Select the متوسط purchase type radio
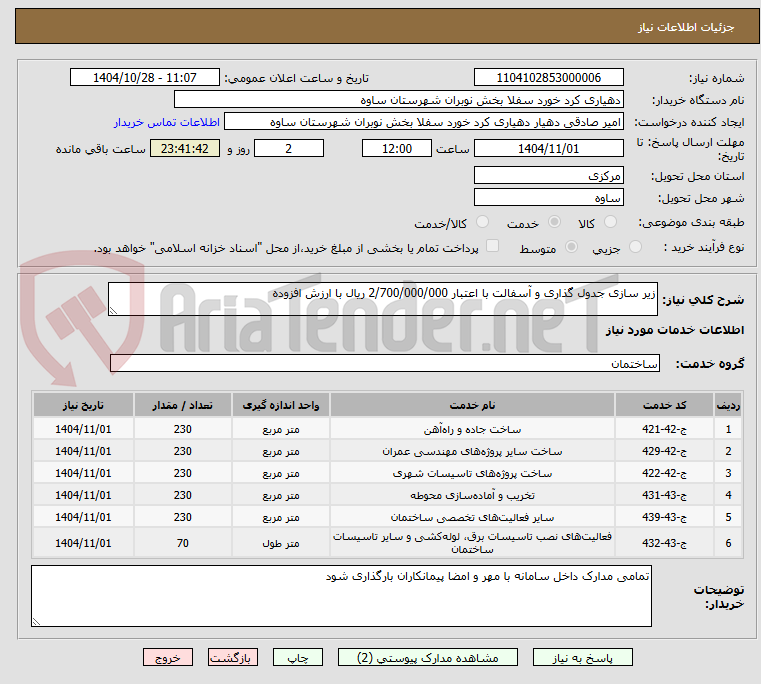This screenshot has width=761, height=684. (x=572, y=247)
